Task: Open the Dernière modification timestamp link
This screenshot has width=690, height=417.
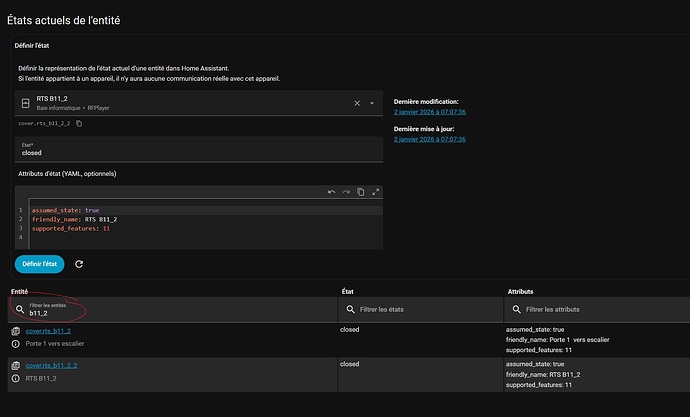Action: [429, 112]
